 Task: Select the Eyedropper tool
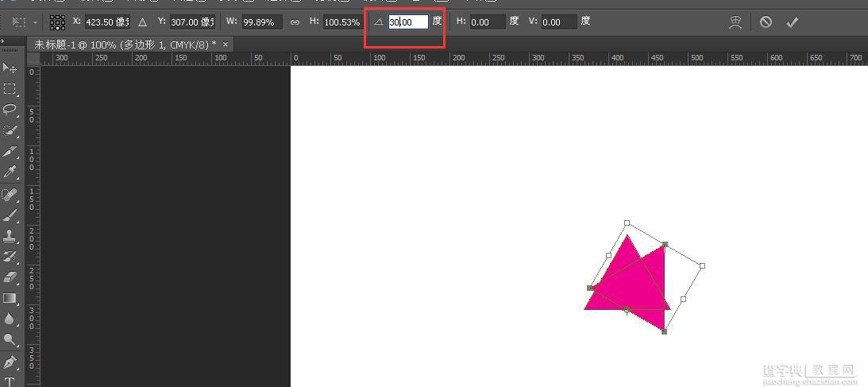[10, 172]
